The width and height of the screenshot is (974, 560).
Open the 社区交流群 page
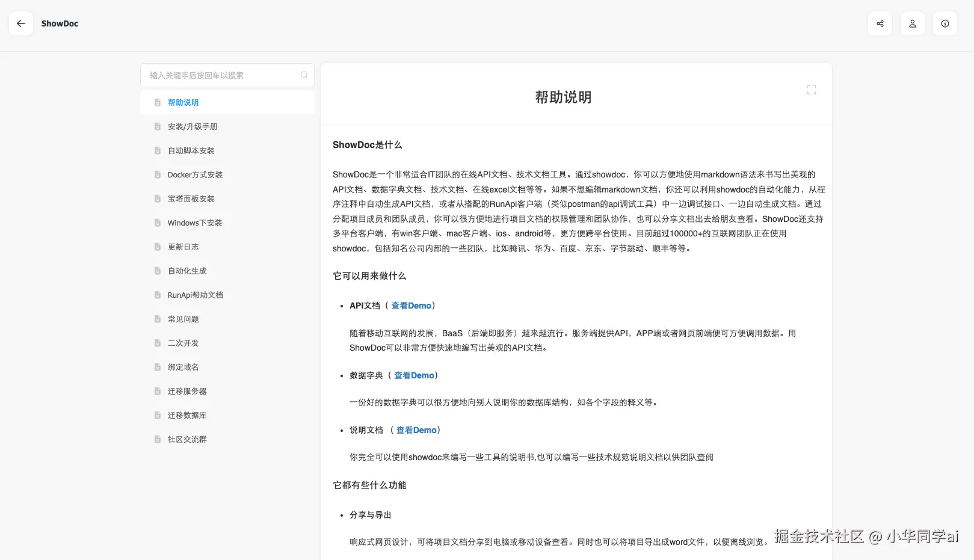pos(227,439)
